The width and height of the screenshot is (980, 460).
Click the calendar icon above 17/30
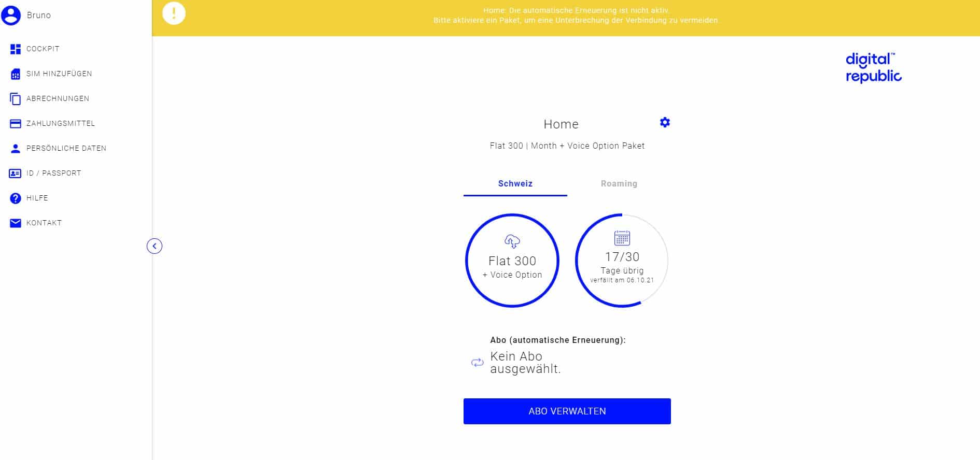(622, 238)
